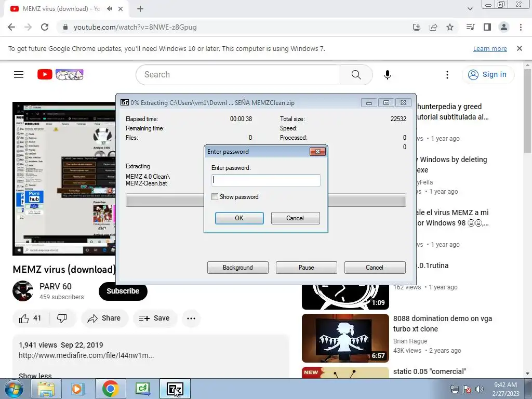
Task: Go forward in Chrome
Action: click(28, 27)
